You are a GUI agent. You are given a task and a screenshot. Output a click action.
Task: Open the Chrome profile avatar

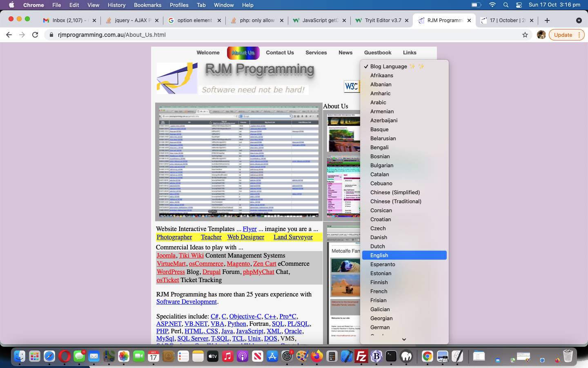click(x=541, y=35)
